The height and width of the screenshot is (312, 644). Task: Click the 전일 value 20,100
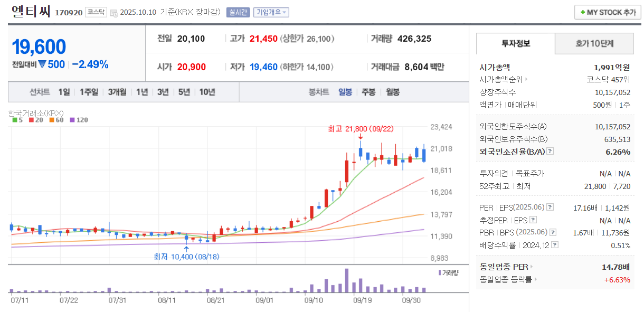pos(191,39)
